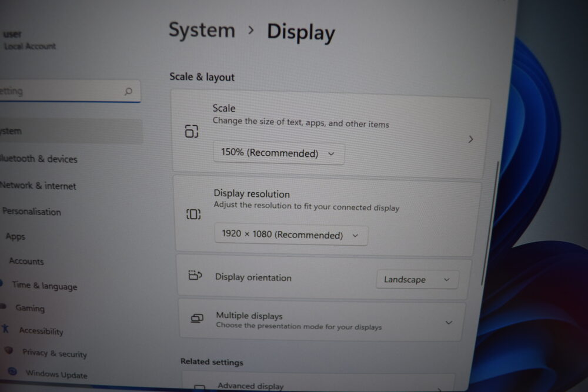Screen dimensions: 588x392
Task: Open Bluetooth & devices settings
Action: pyautogui.click(x=38, y=159)
